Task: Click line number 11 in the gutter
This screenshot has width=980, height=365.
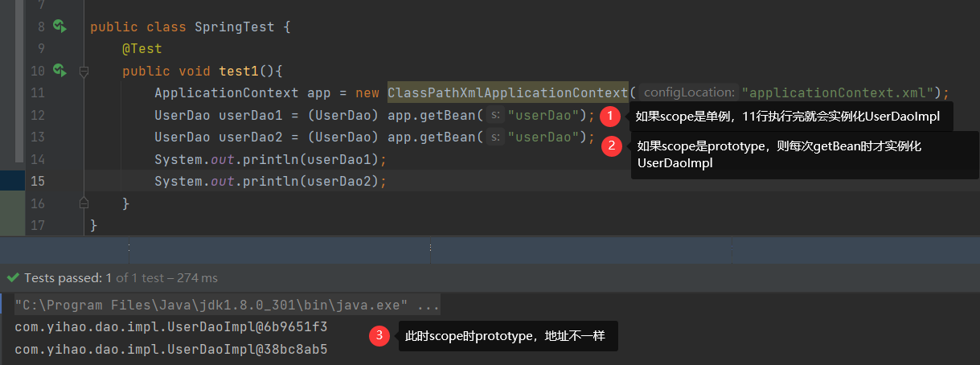Action: coord(37,93)
